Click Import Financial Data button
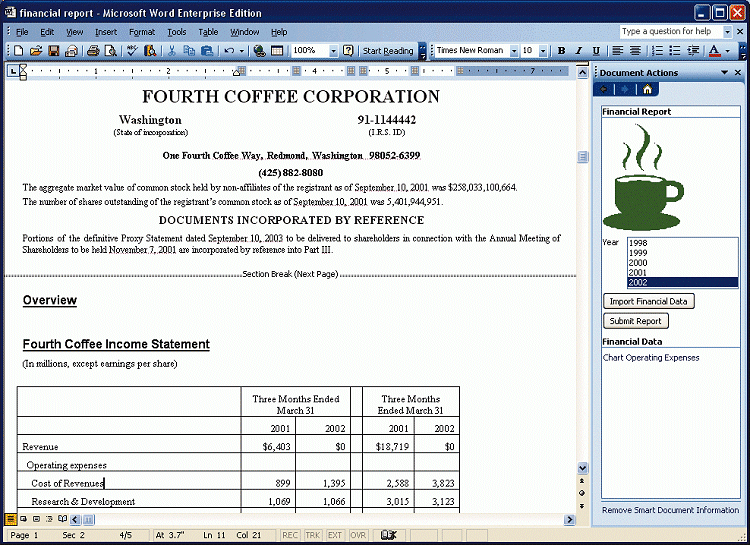The image size is (750, 545). 649,301
